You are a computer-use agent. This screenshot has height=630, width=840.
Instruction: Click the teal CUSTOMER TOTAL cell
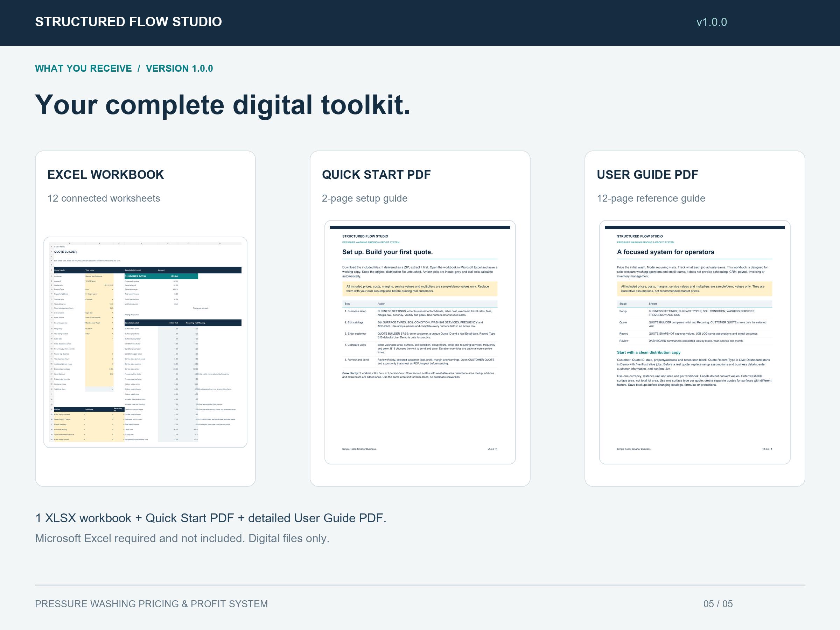click(161, 276)
